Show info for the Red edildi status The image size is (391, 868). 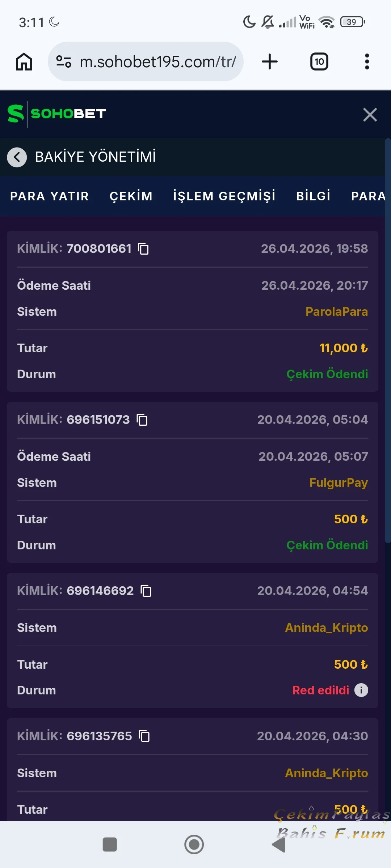pyautogui.click(x=361, y=690)
